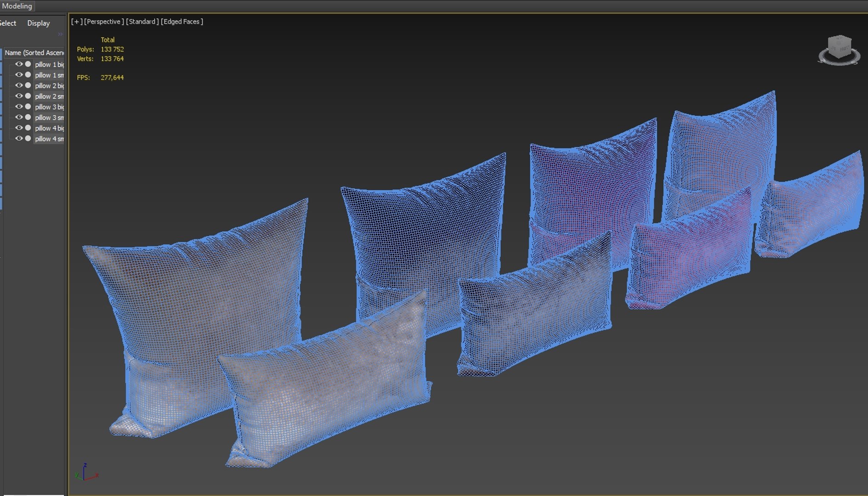Select the pillow 4 small list entry
Screen dimensions: 868x496
[x=49, y=138]
